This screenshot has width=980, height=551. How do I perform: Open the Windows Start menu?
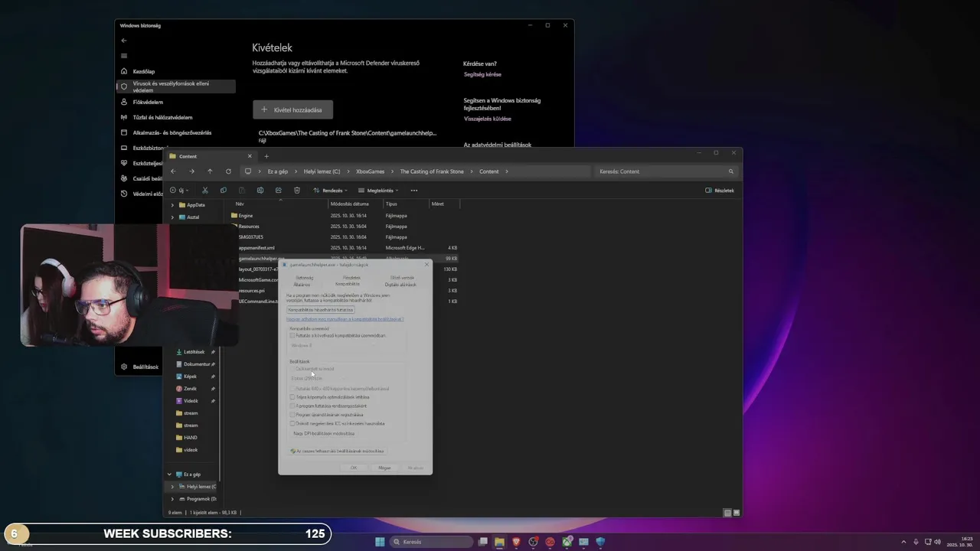[x=380, y=542]
